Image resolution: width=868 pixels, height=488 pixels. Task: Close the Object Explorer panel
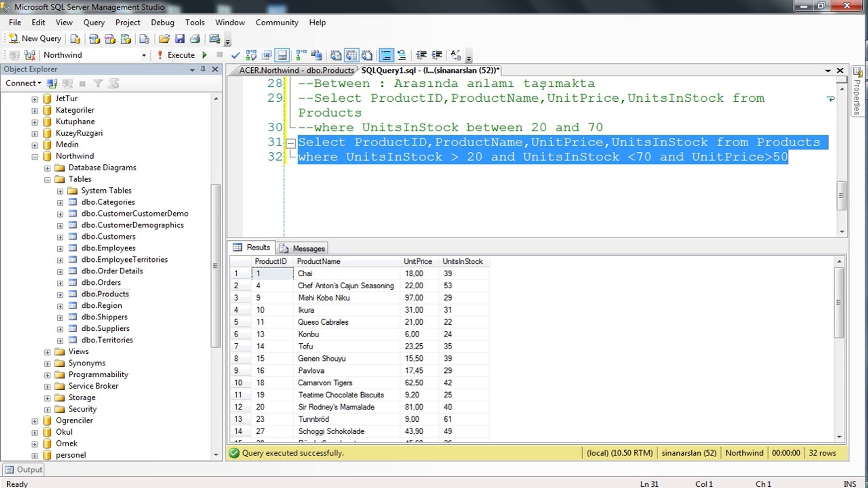pyautogui.click(x=215, y=69)
